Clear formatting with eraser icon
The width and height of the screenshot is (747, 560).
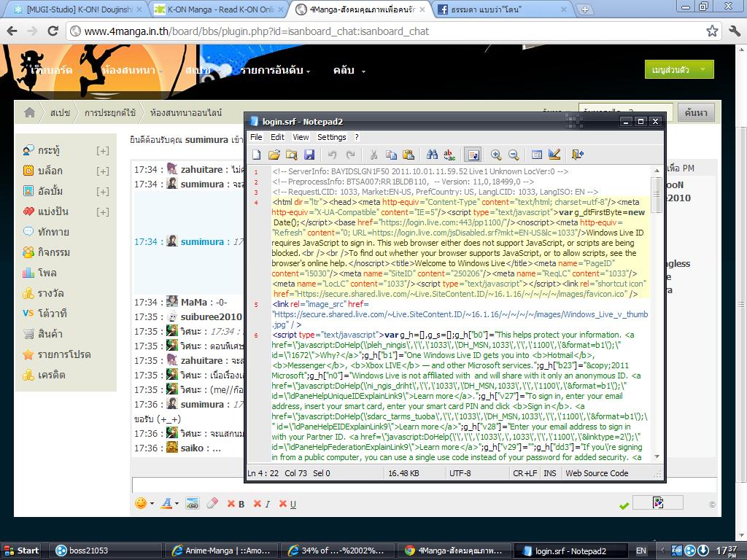click(x=212, y=503)
